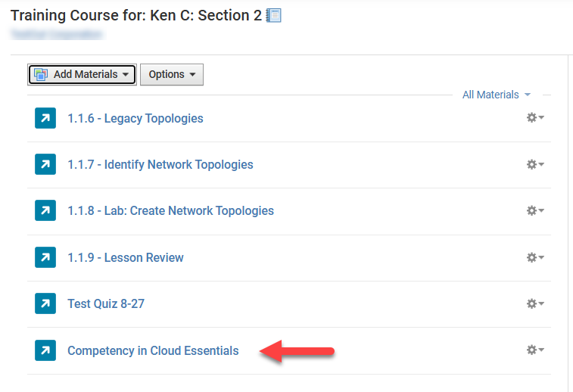The image size is (573, 392).
Task: Open gear settings for 1.1.9 Lesson Review
Action: pos(535,257)
